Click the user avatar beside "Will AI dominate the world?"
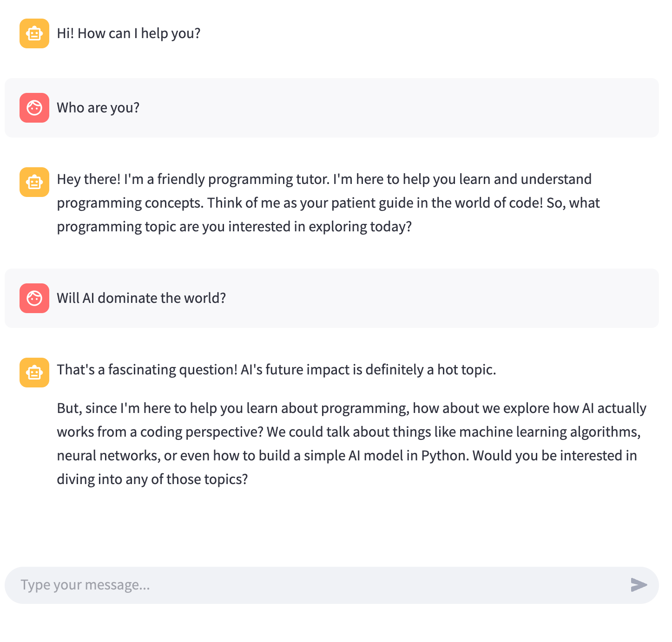The width and height of the screenshot is (672, 642). [x=34, y=298]
